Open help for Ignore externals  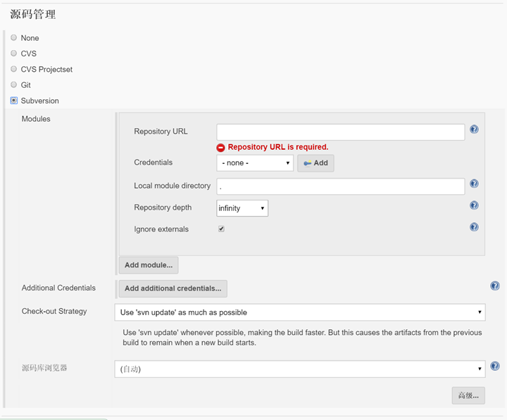[x=474, y=227]
